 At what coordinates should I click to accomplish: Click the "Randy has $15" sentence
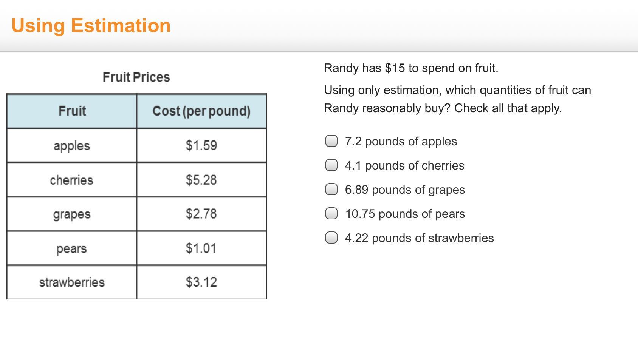click(x=411, y=68)
